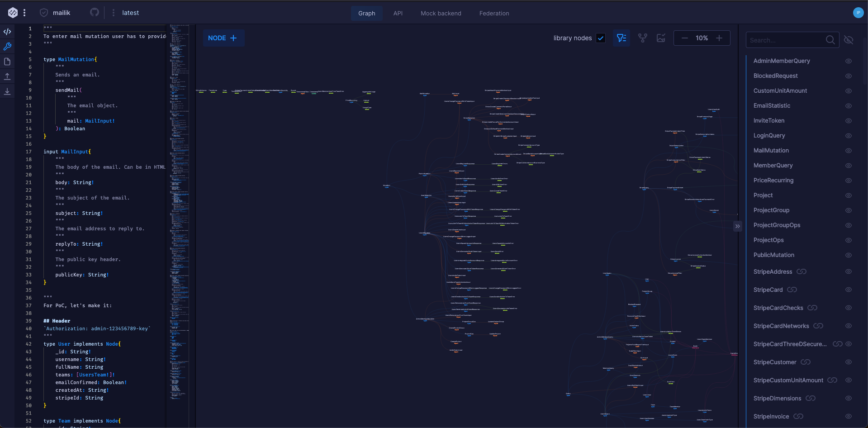
Task: Toggle visibility of BlockedRequest node
Action: tap(849, 76)
